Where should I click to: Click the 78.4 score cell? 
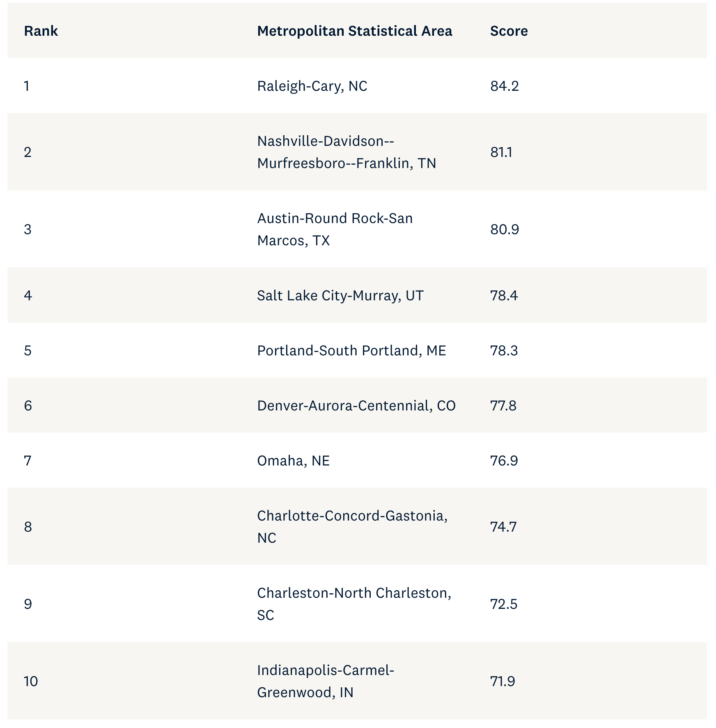click(504, 295)
